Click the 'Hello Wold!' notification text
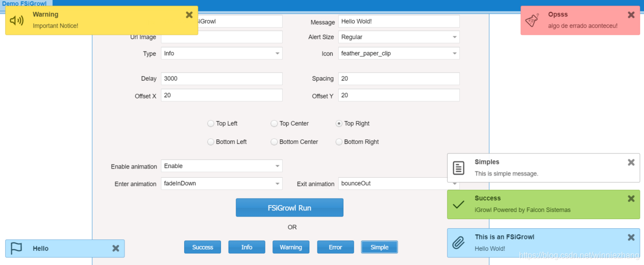 click(490, 249)
